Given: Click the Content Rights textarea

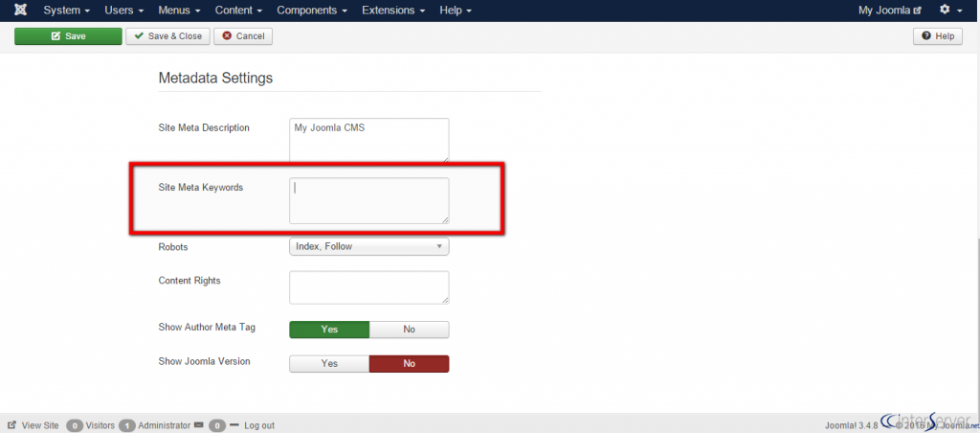Looking at the screenshot, I should (368, 287).
